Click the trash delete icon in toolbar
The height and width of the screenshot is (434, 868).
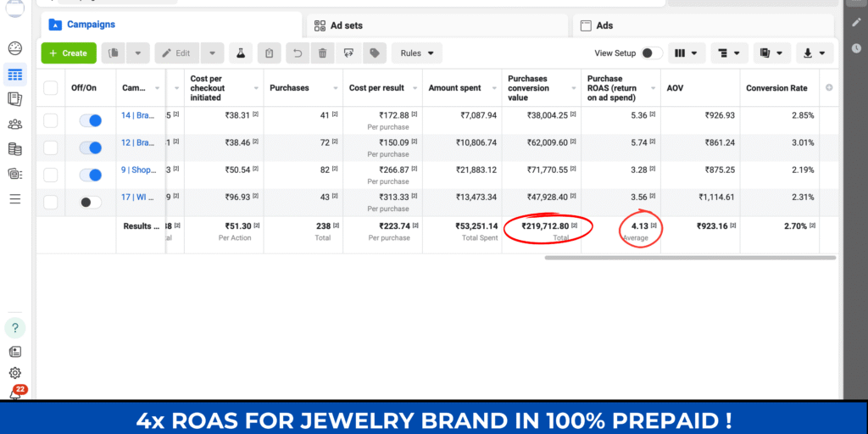322,53
